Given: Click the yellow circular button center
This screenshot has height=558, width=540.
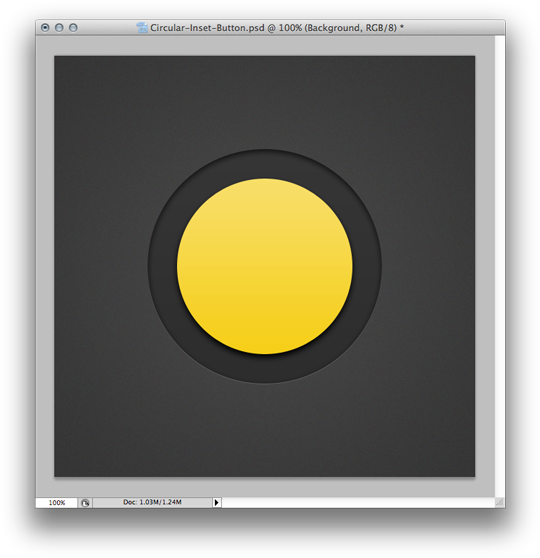Looking at the screenshot, I should [x=265, y=266].
